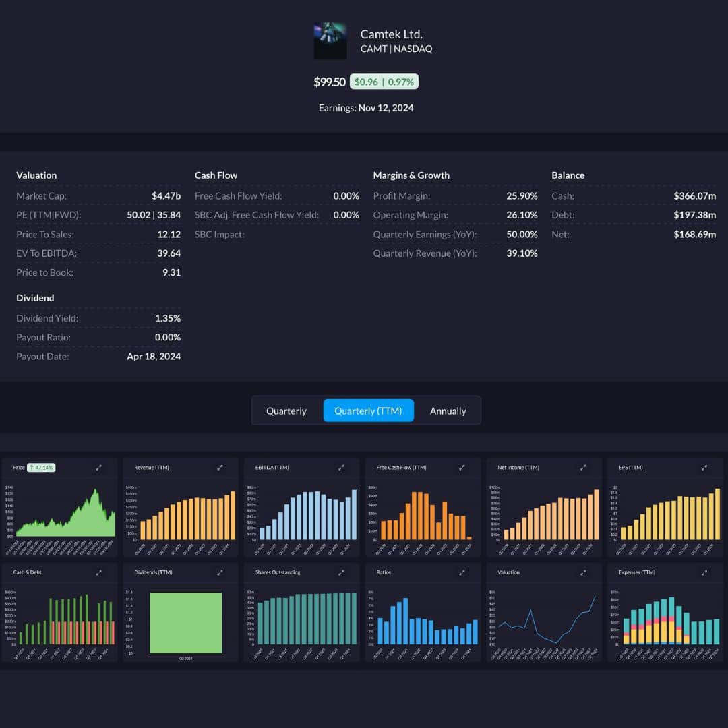Click the Payout Ratio label
This screenshot has width=728, height=728.
[44, 338]
